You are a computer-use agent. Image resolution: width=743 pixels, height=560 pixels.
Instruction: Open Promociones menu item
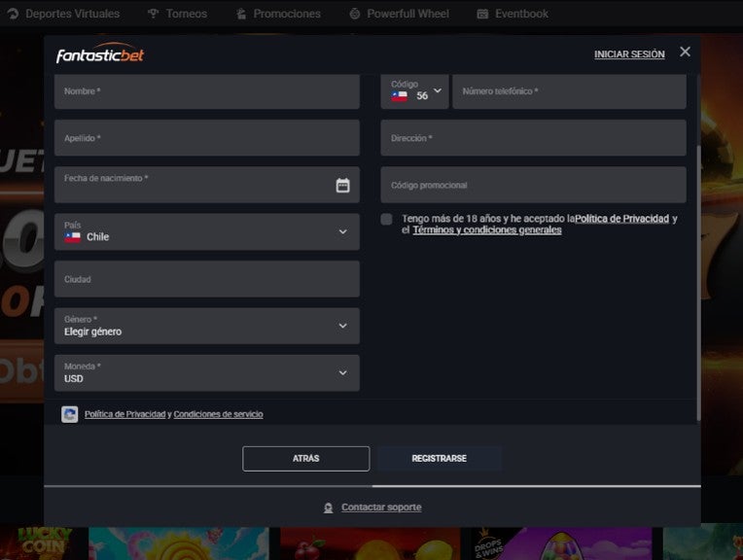tap(278, 14)
